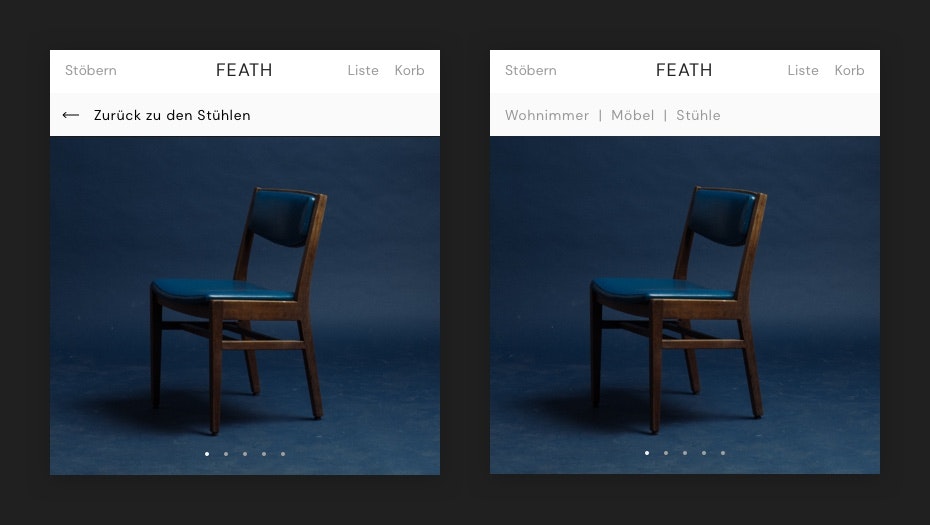This screenshot has height=525, width=930.
Task: Select last carousel dot in left mockup
Action: (283, 454)
